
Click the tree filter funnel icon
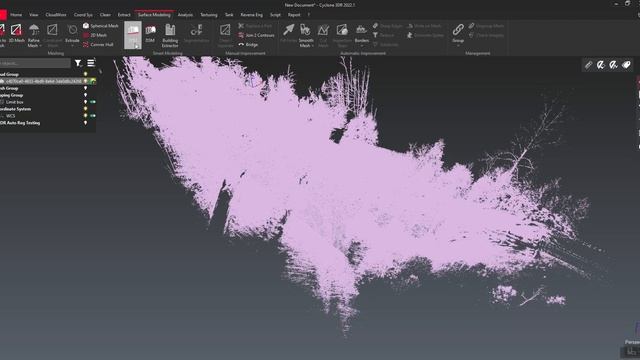[x=78, y=63]
